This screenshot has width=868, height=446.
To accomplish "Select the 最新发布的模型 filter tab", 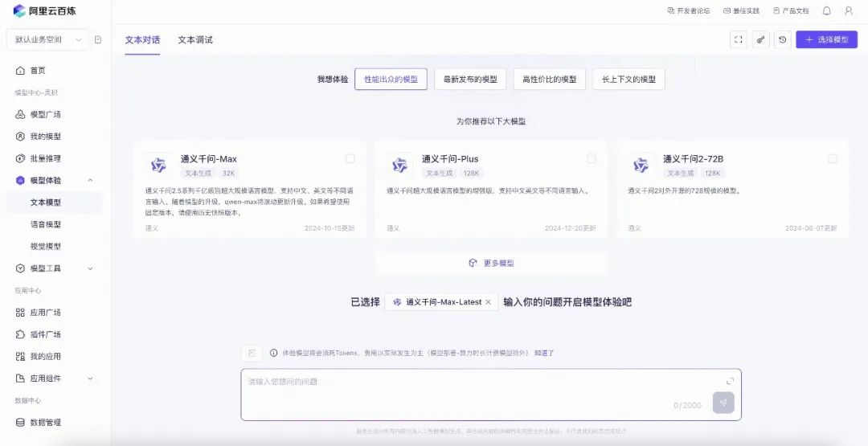I will click(470, 80).
